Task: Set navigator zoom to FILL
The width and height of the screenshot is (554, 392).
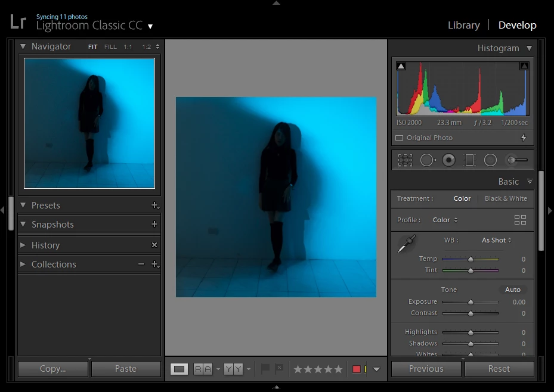Action: pyautogui.click(x=110, y=47)
